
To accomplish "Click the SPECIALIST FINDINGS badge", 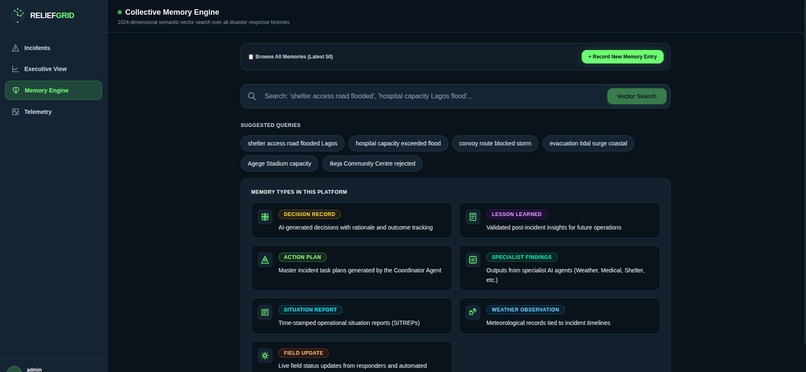I will [522, 257].
